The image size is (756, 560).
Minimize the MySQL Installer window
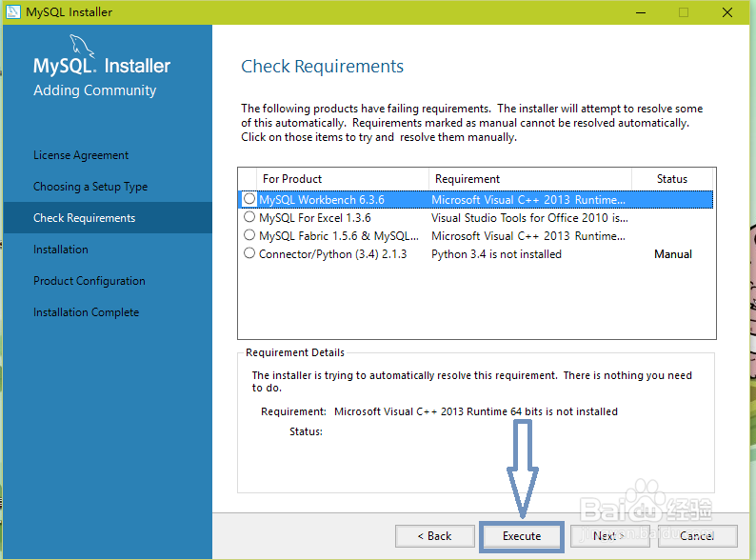click(640, 12)
